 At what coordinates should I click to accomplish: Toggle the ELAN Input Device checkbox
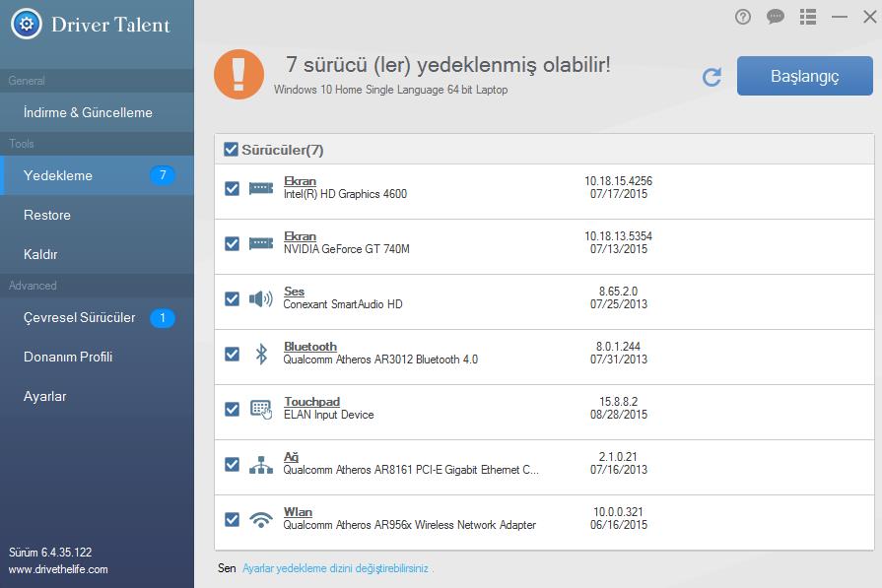[232, 409]
